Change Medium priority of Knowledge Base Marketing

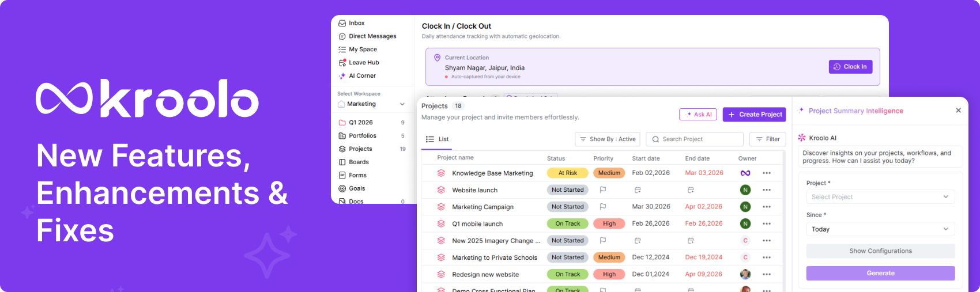[x=609, y=173]
